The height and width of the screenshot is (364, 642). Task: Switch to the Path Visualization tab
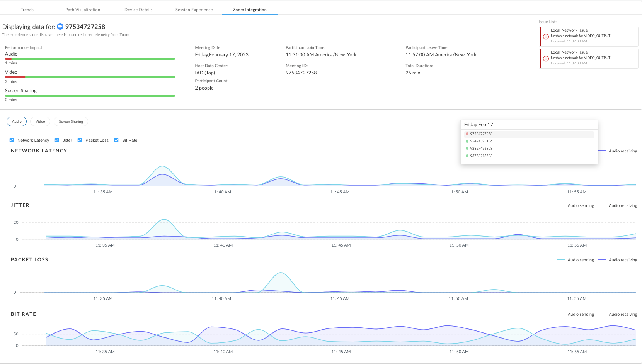[83, 10]
